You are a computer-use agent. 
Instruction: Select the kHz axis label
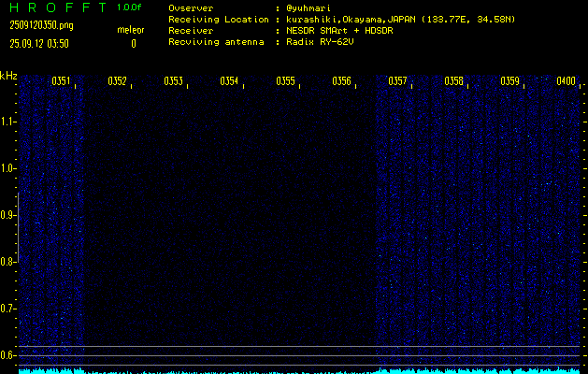pos(8,76)
